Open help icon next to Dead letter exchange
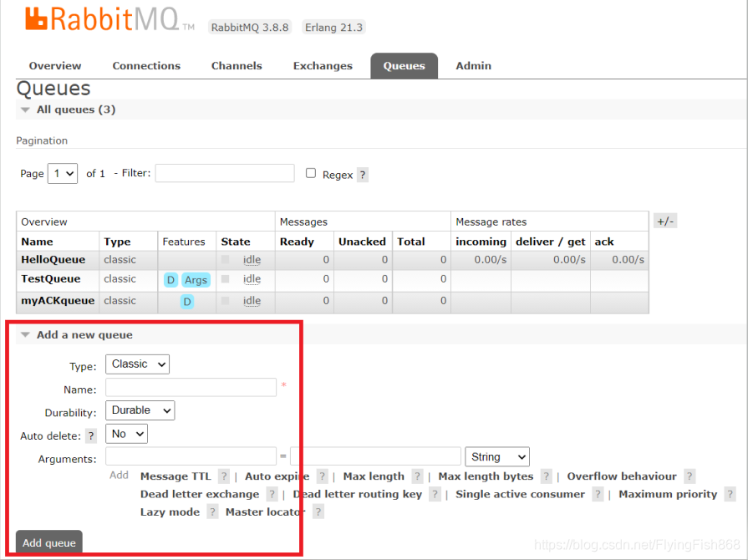 (272, 494)
